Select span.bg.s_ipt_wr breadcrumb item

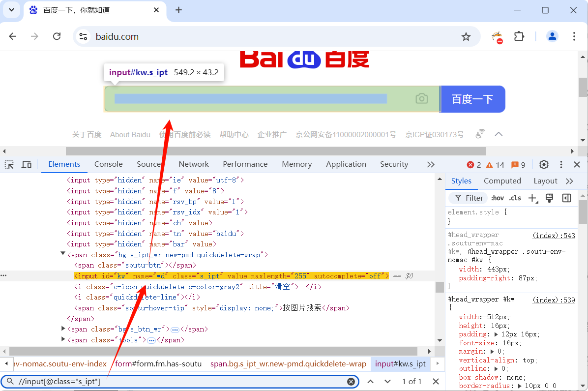click(288, 363)
